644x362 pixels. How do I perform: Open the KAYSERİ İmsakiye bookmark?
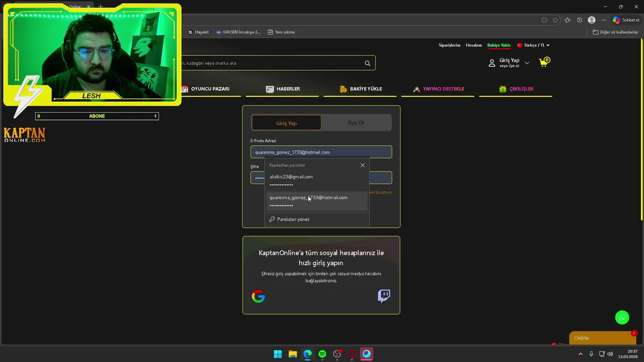(238, 32)
